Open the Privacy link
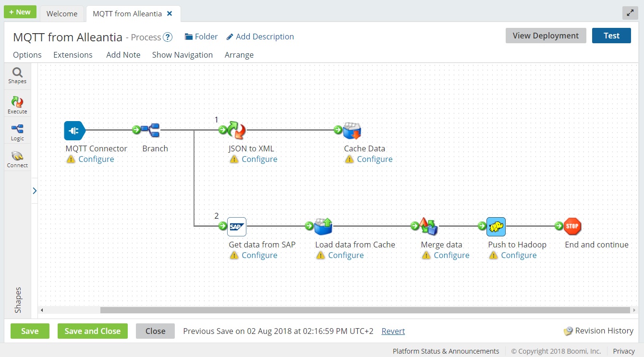The image size is (644, 357). 624,351
